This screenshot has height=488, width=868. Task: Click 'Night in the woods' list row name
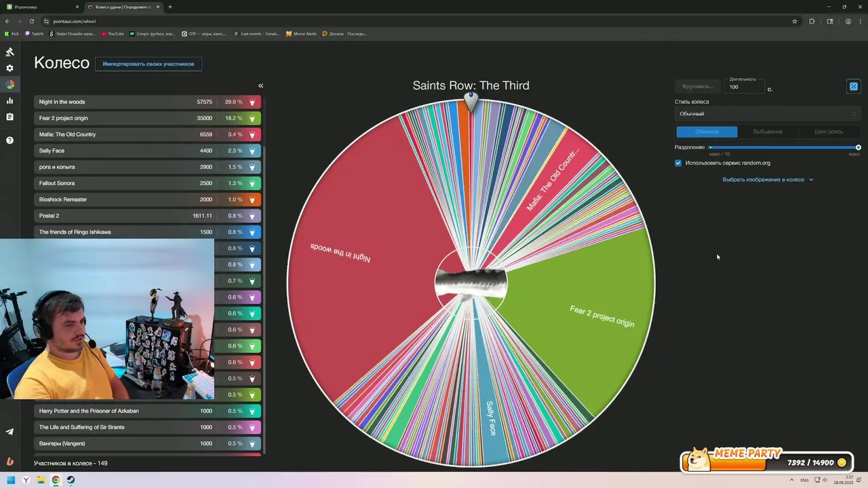[62, 102]
